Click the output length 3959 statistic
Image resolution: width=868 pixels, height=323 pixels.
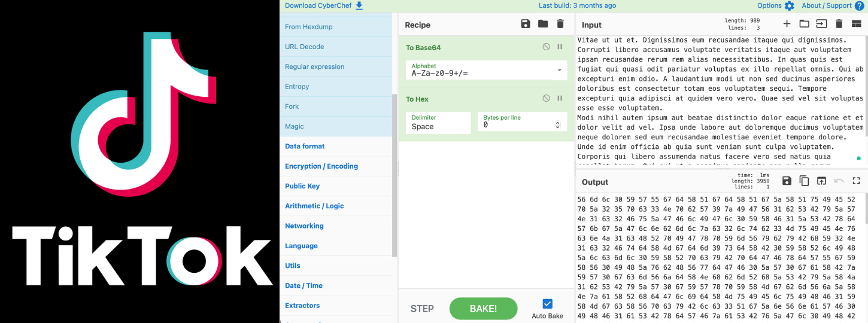click(750, 181)
